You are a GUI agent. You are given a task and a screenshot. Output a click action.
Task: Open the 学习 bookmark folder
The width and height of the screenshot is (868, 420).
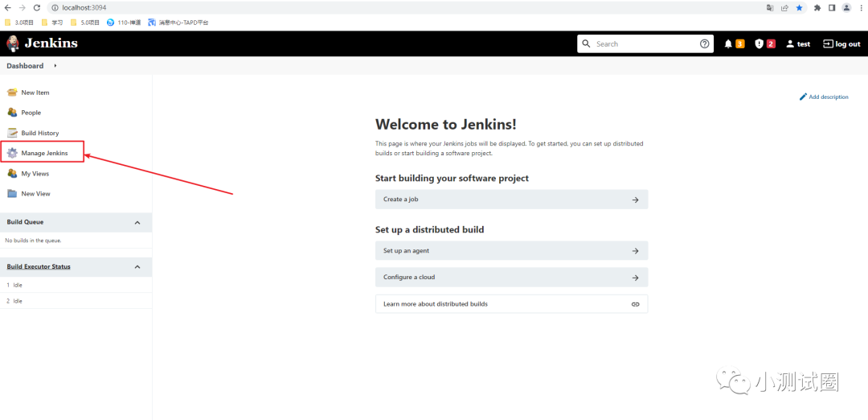pos(52,23)
